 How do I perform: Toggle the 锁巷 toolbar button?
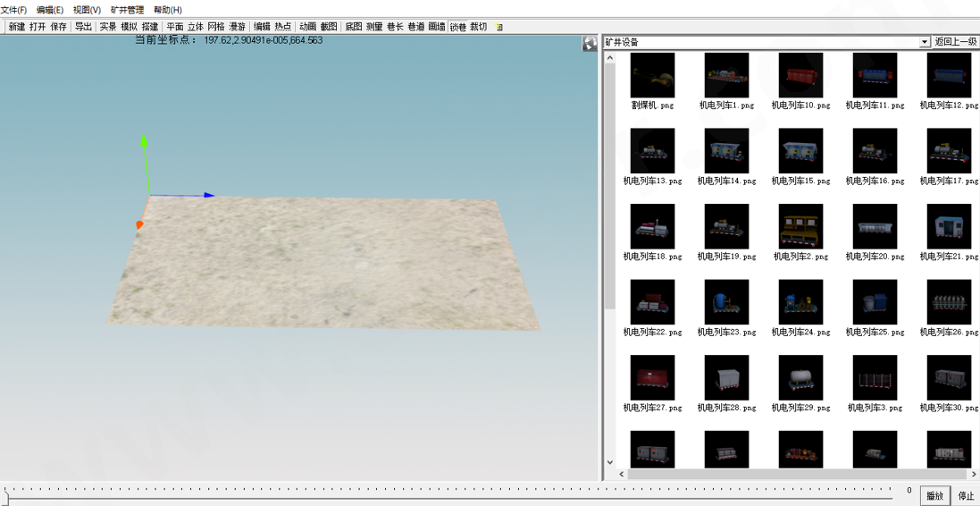point(457,27)
